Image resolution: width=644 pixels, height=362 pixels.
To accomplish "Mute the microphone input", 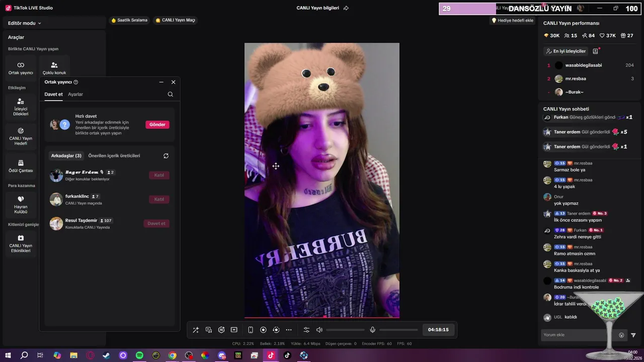I will point(372,330).
